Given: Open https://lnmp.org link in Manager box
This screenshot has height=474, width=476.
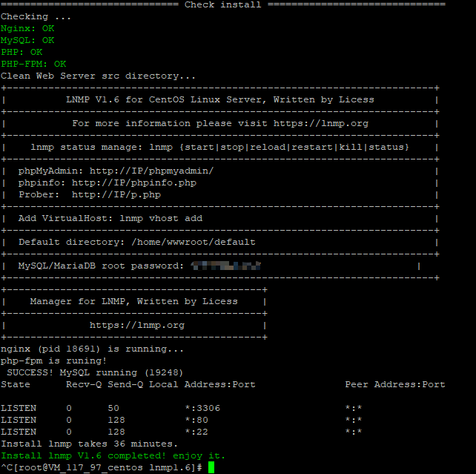Looking at the screenshot, I should pos(137,325).
